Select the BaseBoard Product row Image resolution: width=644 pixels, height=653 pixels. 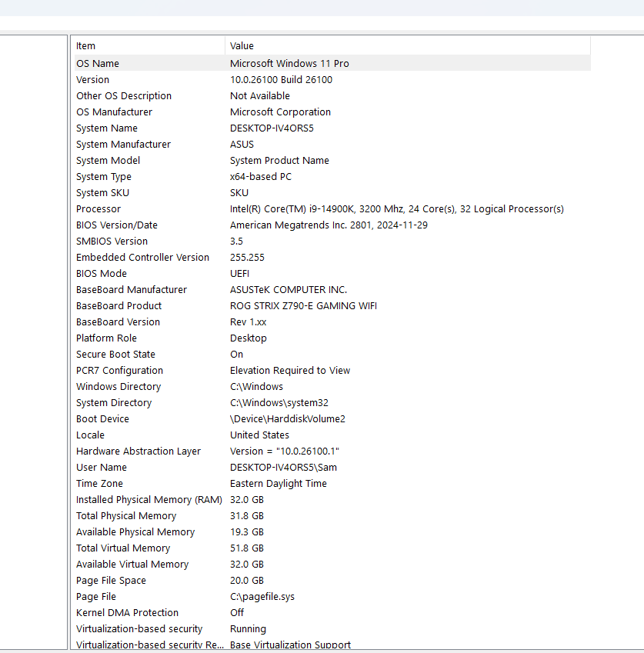332,306
